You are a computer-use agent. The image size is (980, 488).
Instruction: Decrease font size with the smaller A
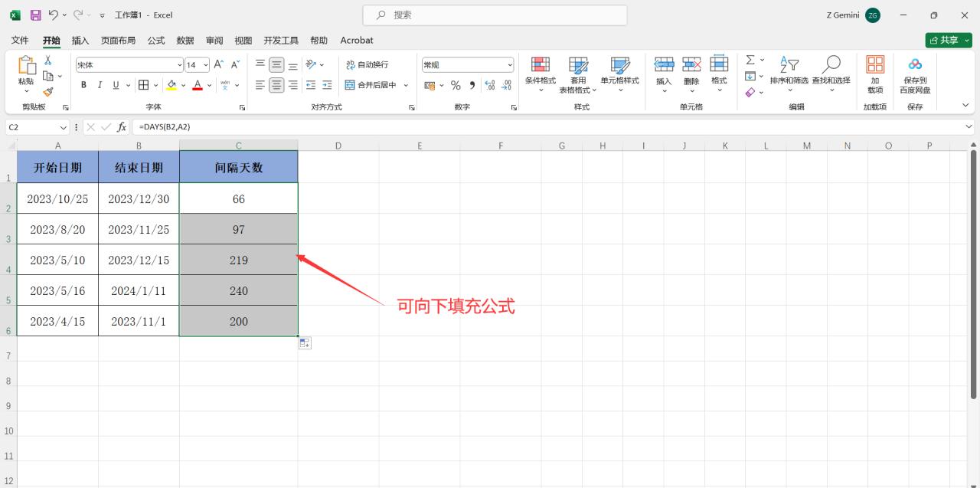pyautogui.click(x=235, y=64)
